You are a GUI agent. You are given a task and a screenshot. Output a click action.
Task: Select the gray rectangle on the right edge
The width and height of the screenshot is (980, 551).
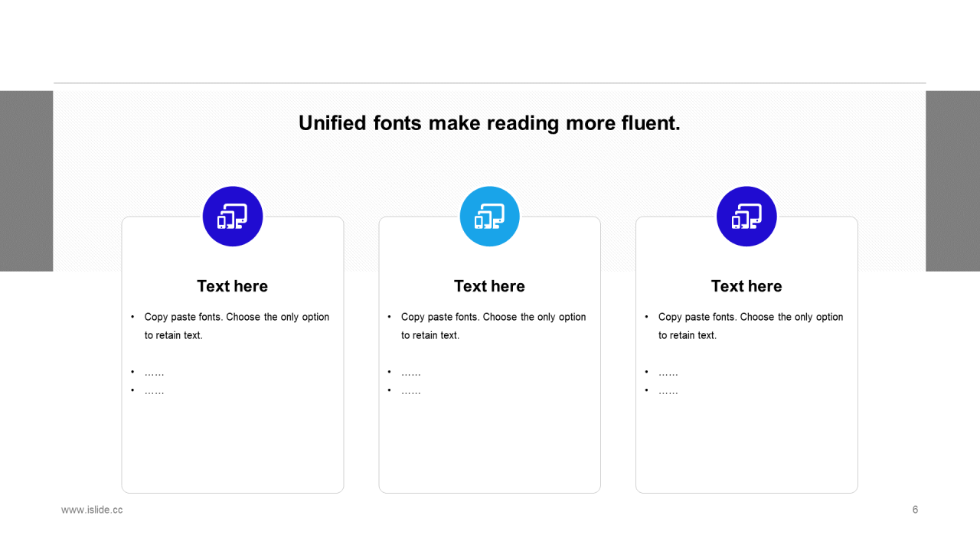952,181
